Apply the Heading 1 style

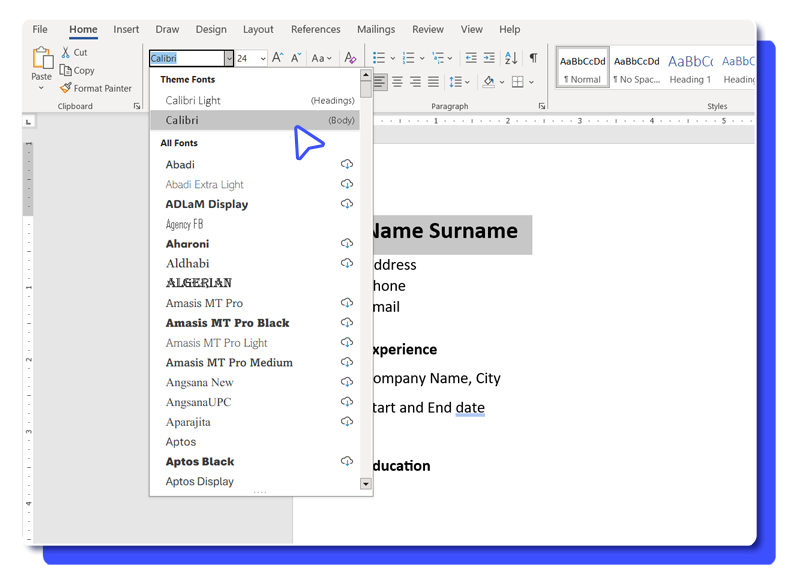[x=690, y=68]
